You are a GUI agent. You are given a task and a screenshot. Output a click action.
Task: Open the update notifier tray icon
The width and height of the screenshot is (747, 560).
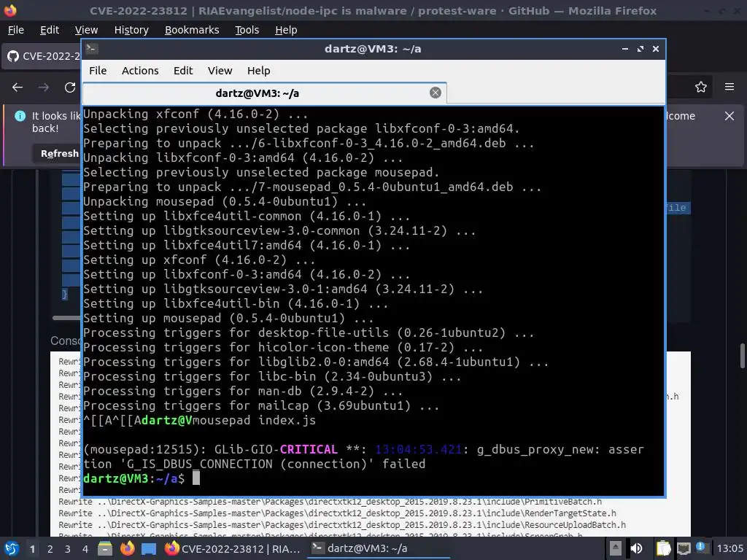pos(700,547)
